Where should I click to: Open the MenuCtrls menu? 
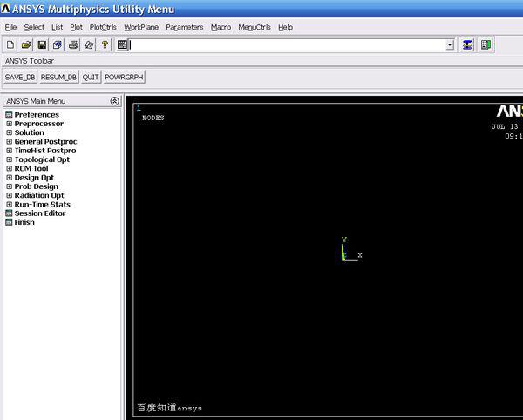pyautogui.click(x=255, y=27)
